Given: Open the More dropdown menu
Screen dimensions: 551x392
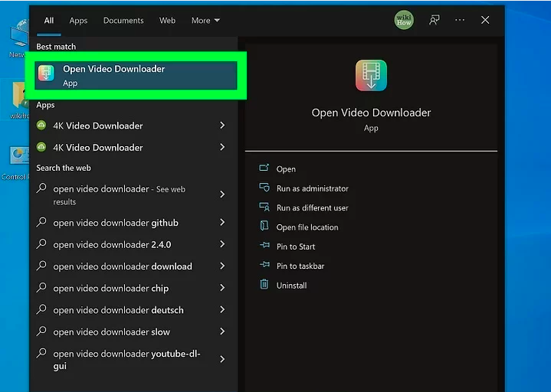Looking at the screenshot, I should pos(205,21).
